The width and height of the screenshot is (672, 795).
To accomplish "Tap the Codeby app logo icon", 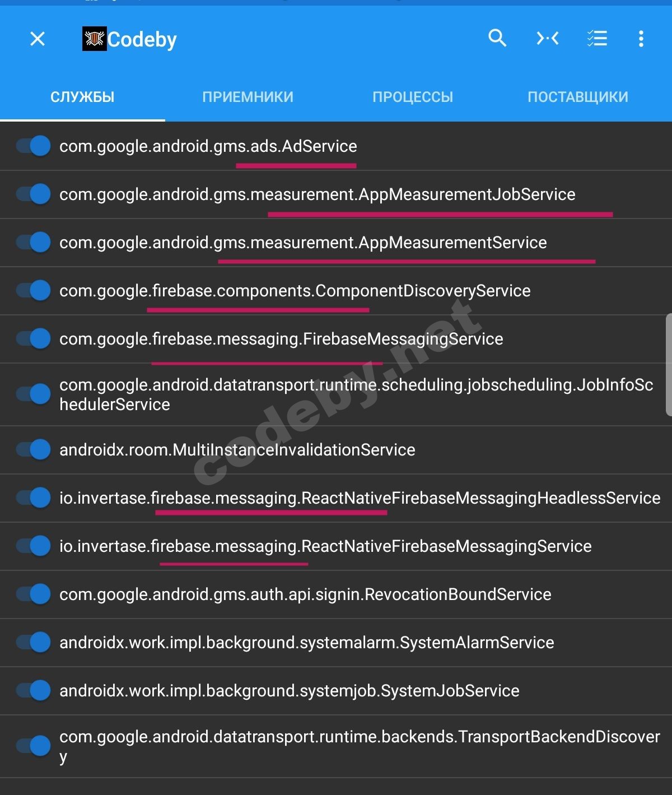I will pos(94,39).
